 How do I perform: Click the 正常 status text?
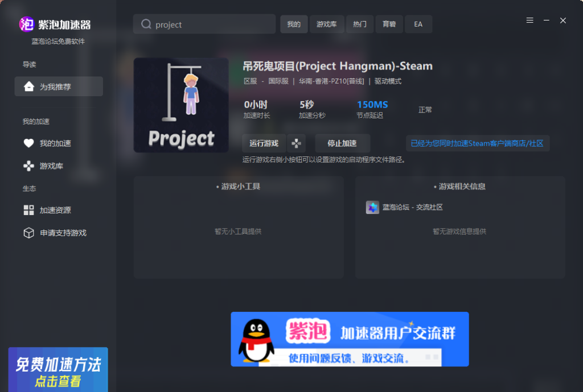click(425, 110)
